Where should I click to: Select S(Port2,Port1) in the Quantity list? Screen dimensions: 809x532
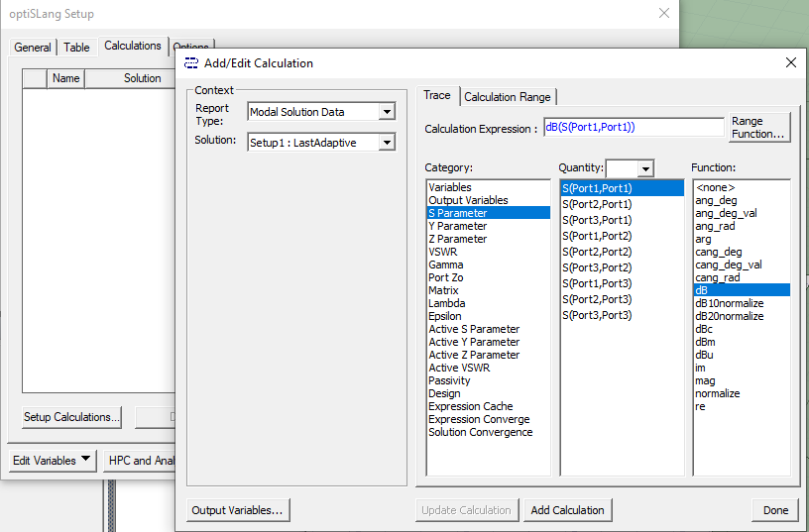597,204
